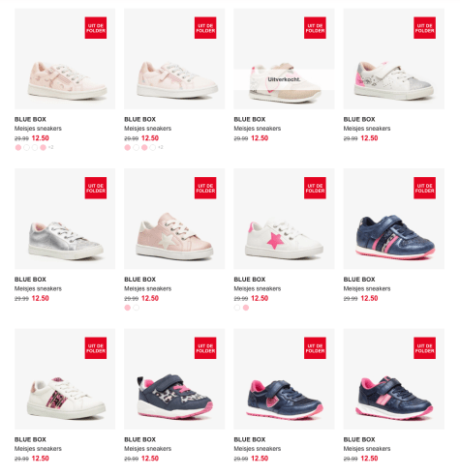Click the 'Uit de folder' badge on navy striped sneaker in second row

(x=424, y=188)
